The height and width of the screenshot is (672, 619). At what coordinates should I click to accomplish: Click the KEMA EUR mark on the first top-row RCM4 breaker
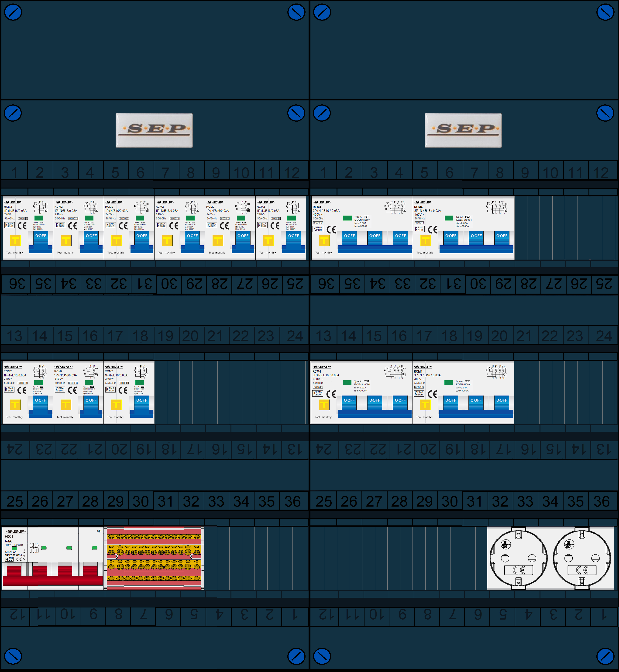[317, 229]
